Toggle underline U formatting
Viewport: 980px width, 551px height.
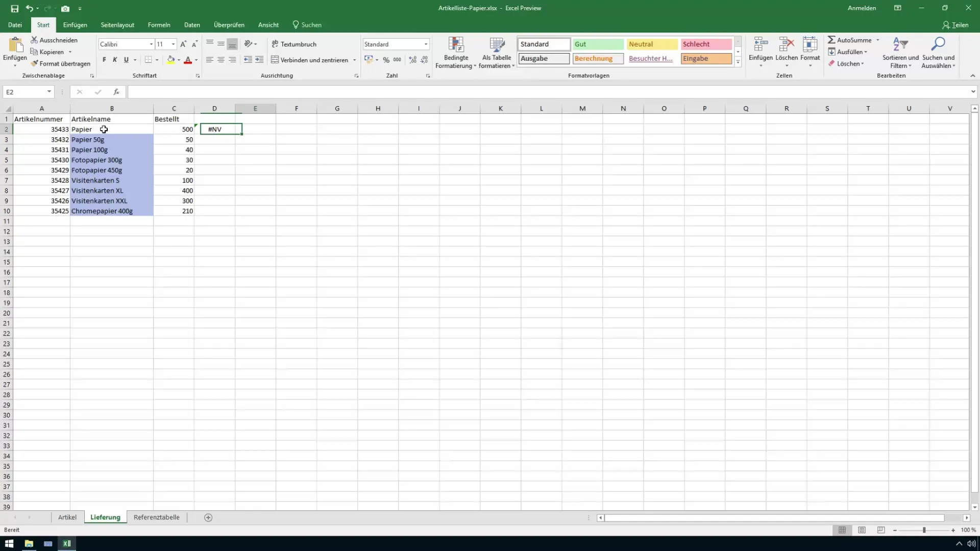(x=126, y=60)
